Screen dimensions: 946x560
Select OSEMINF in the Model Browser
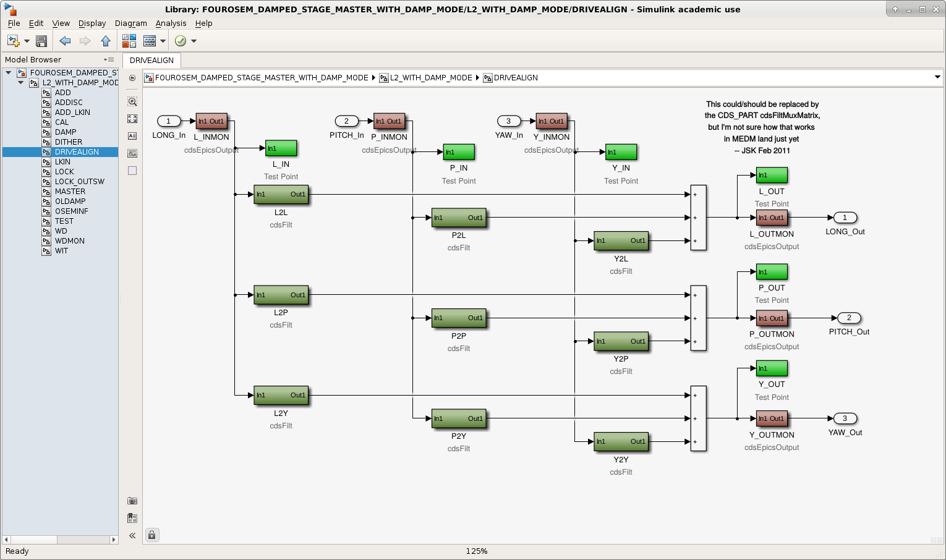tap(71, 211)
